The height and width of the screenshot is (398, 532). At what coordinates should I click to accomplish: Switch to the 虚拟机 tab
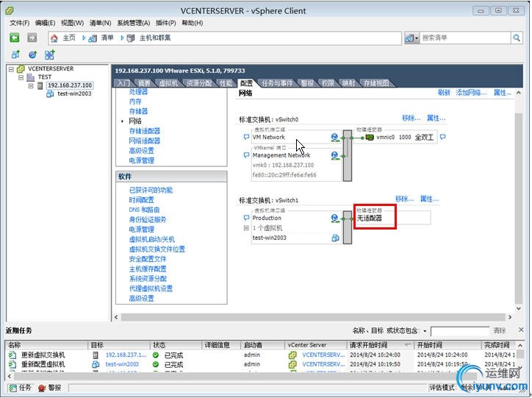[x=168, y=83]
